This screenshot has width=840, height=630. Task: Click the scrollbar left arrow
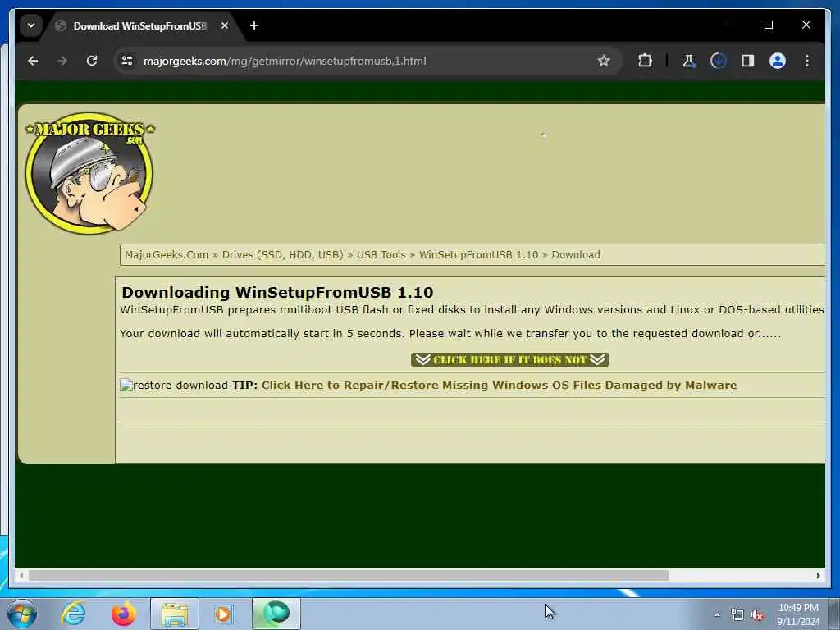[21, 575]
